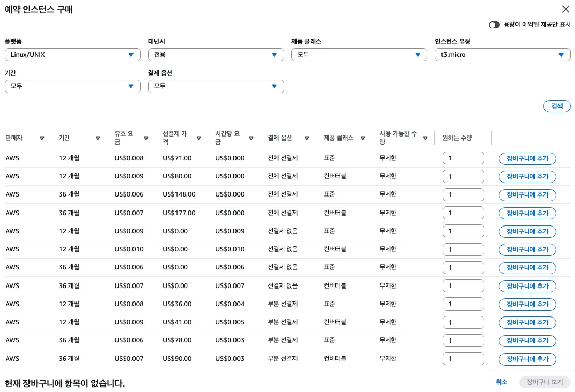Screen dimensions: 575x392
Task: Sort by 시간당 요금 column arrow icon
Action: 251,138
